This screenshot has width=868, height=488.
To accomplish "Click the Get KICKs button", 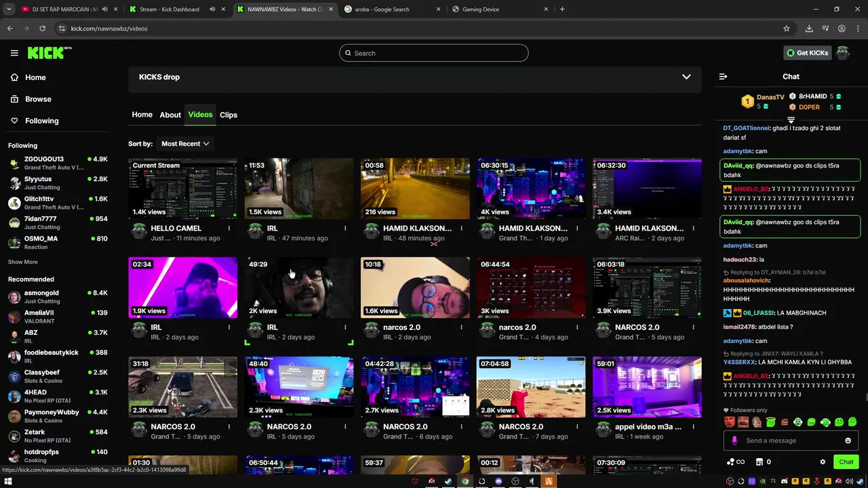I will coord(807,53).
